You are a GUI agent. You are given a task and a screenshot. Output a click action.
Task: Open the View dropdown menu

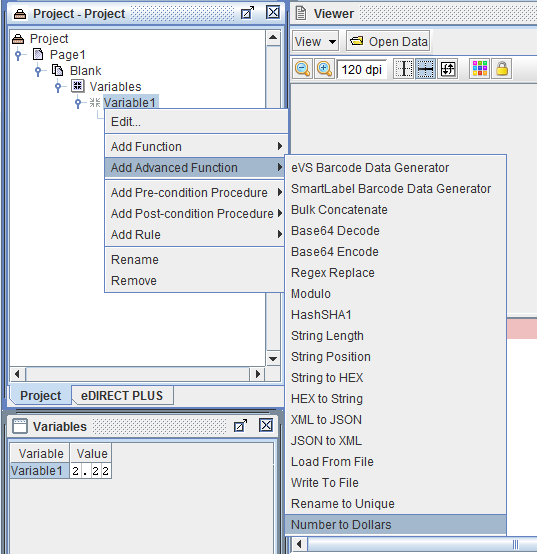pyautogui.click(x=315, y=41)
